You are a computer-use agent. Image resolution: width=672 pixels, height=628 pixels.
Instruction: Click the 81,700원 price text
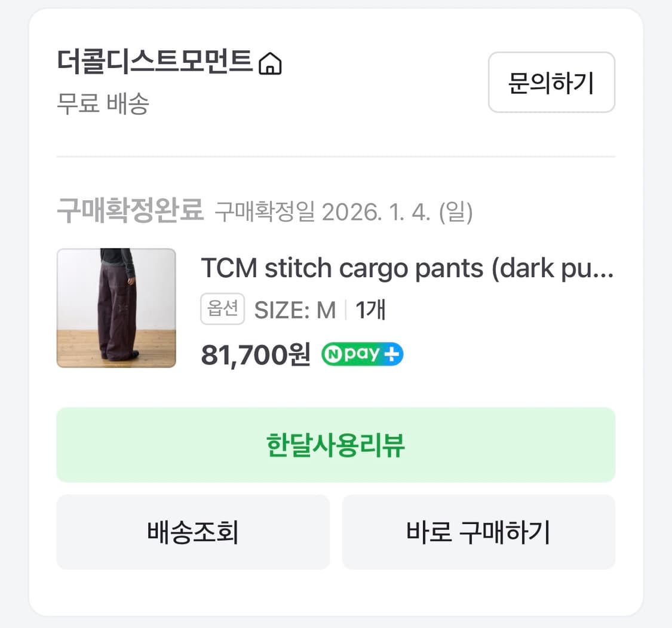254,354
